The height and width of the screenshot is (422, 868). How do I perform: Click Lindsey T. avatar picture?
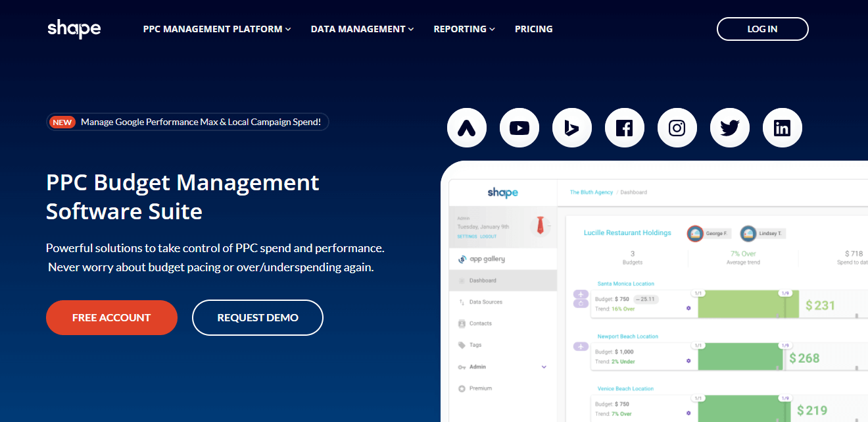[748, 233]
